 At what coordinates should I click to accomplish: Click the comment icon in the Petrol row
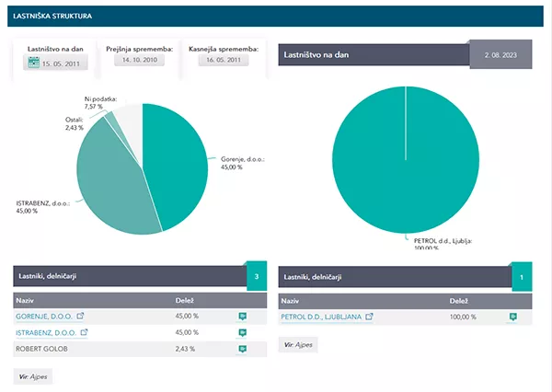513,317
